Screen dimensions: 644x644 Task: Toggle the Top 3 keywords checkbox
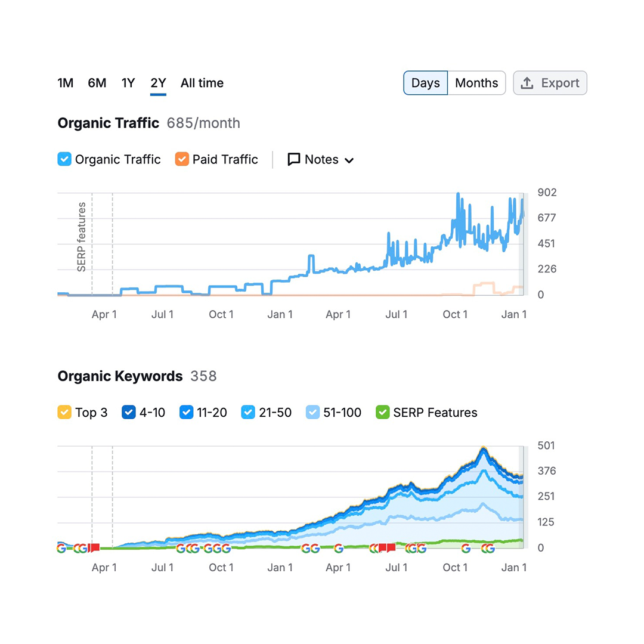point(64,413)
